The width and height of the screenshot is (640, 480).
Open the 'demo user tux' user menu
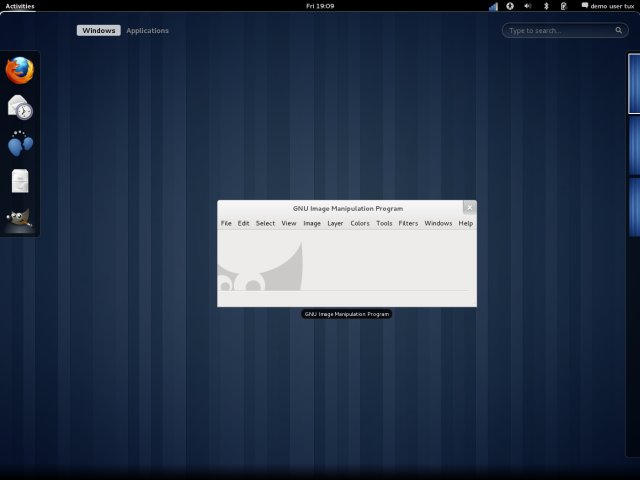(608, 6)
